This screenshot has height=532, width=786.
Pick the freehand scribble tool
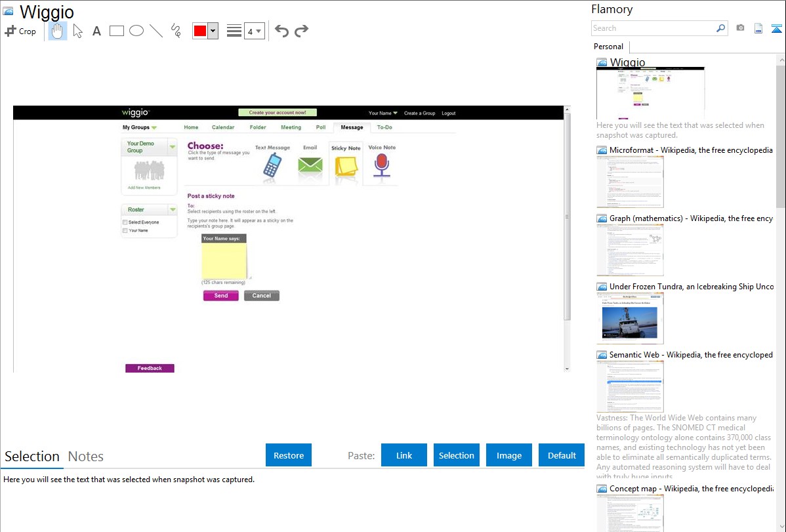click(176, 31)
